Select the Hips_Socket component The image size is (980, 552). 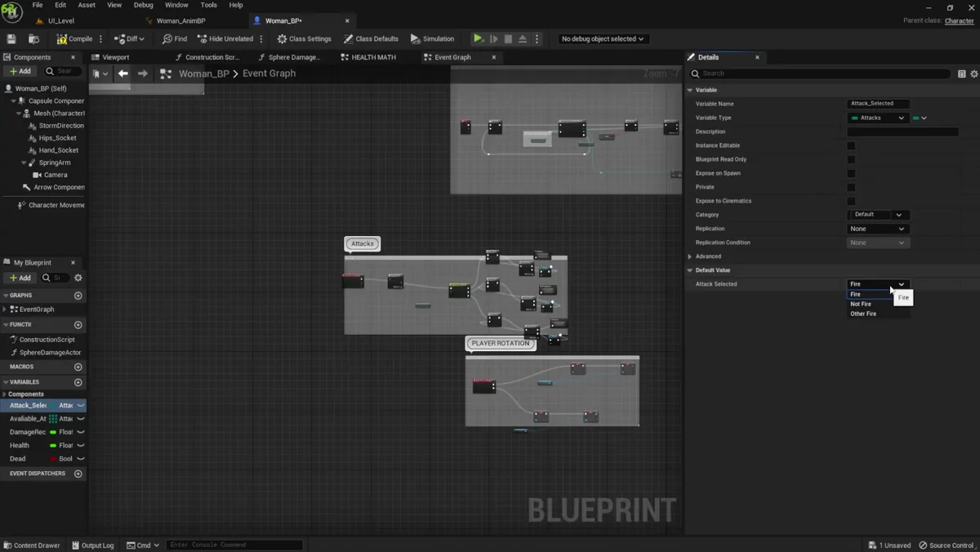click(58, 138)
